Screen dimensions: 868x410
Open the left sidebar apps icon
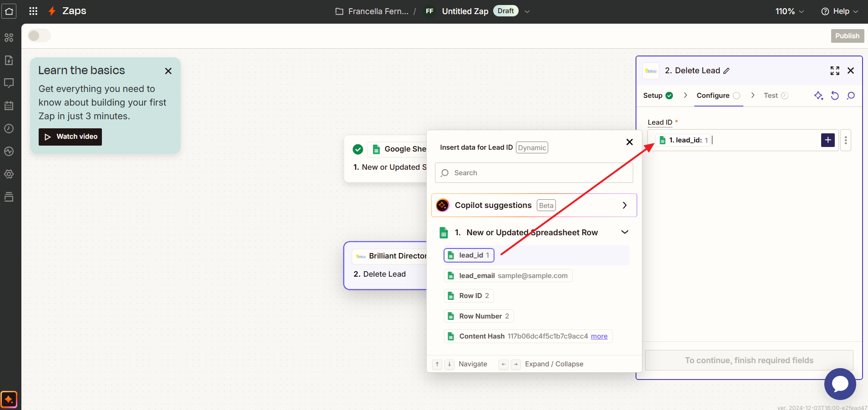pyautogui.click(x=9, y=38)
